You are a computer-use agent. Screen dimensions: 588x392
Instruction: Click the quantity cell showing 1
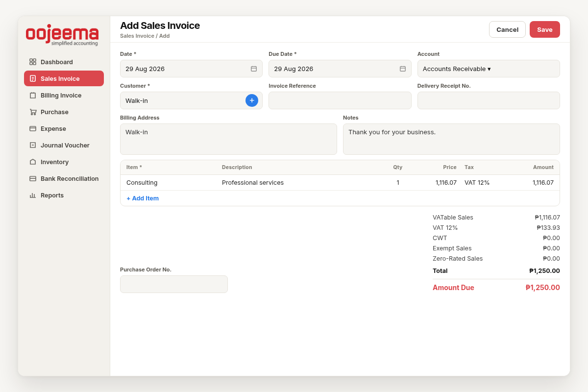coord(398,183)
